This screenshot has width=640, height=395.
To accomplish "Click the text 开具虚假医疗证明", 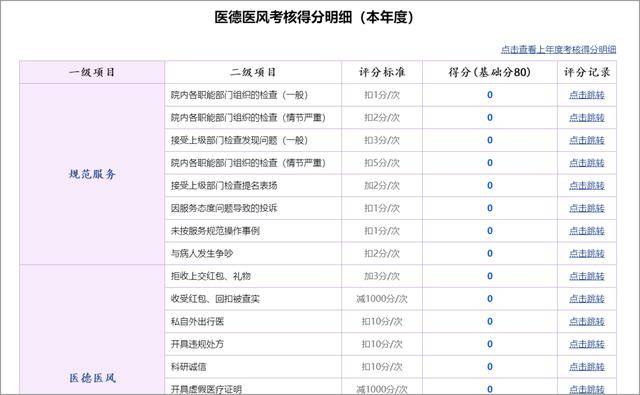I will 206,389.
